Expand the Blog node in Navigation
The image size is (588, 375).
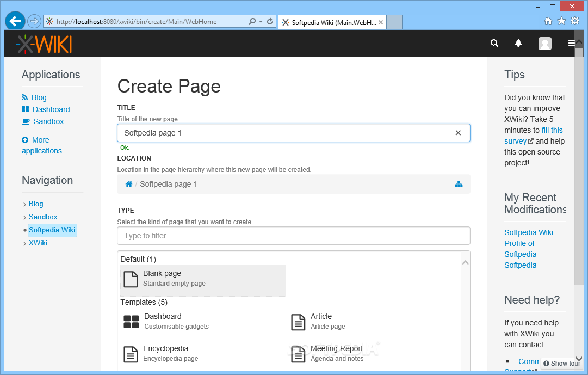coord(25,204)
